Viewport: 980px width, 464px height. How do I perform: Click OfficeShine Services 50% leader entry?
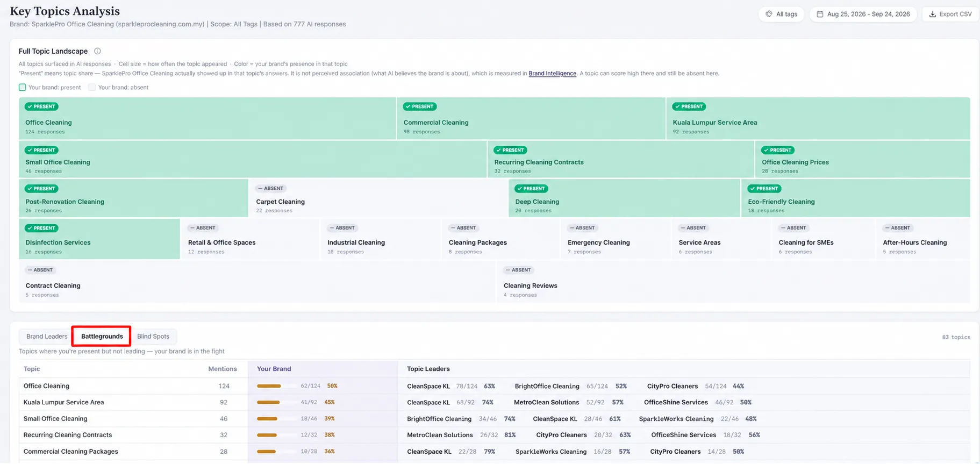[x=698, y=402]
